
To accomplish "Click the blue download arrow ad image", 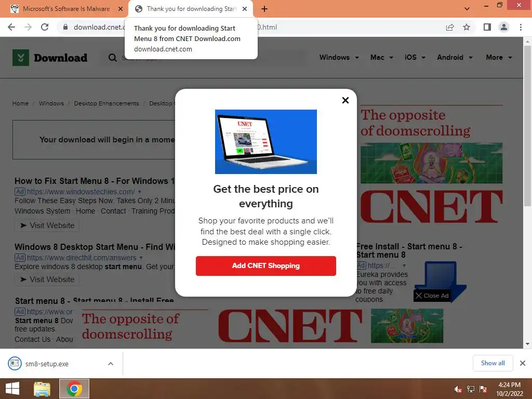I will tap(441, 276).
